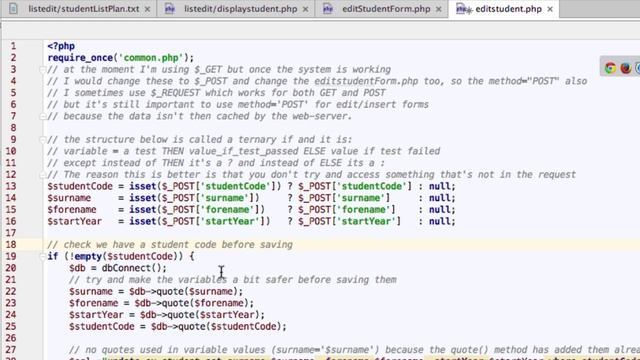The width and height of the screenshot is (640, 360).
Task: Select the editstudent.php tab
Action: (x=509, y=9)
